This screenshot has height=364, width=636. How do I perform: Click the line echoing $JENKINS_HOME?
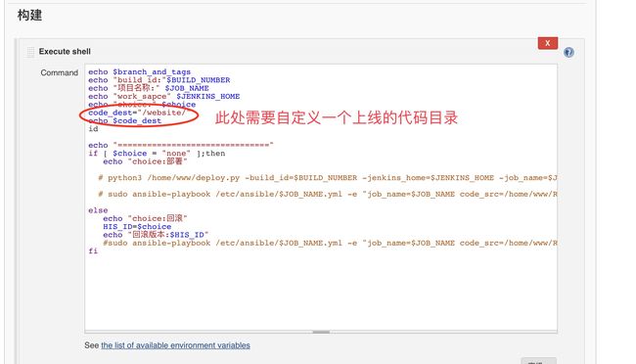[x=163, y=96]
